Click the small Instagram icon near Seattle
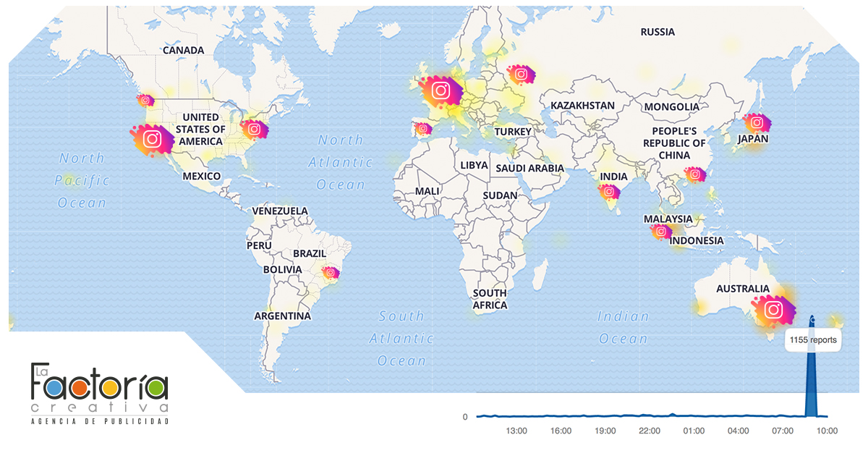The image size is (868, 456). 145,101
